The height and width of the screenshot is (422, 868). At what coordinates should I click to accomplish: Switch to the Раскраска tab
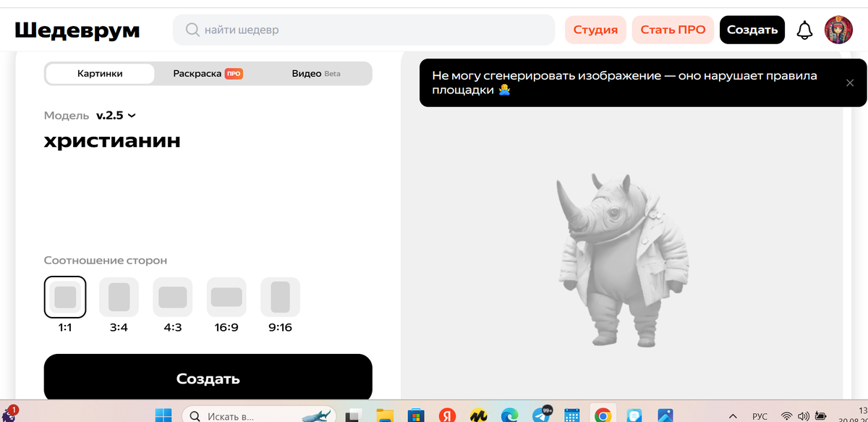click(208, 74)
